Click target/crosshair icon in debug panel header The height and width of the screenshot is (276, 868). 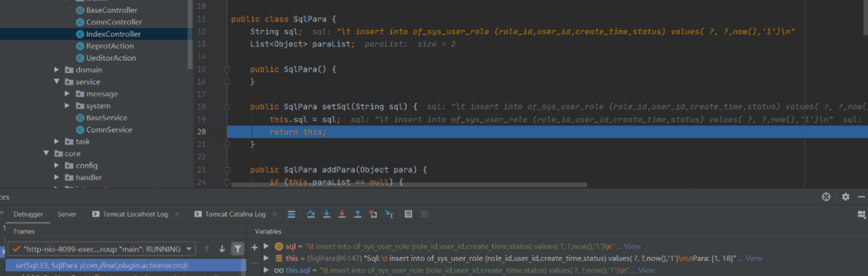click(x=827, y=196)
